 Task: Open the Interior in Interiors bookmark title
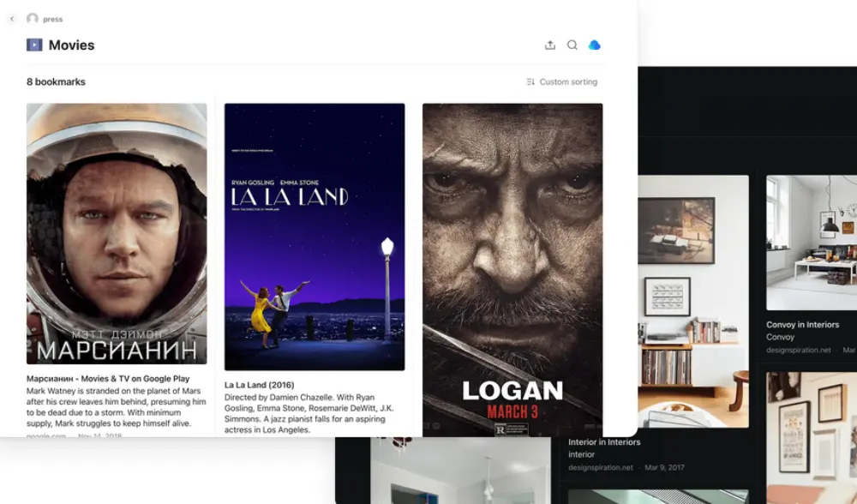[x=604, y=442]
